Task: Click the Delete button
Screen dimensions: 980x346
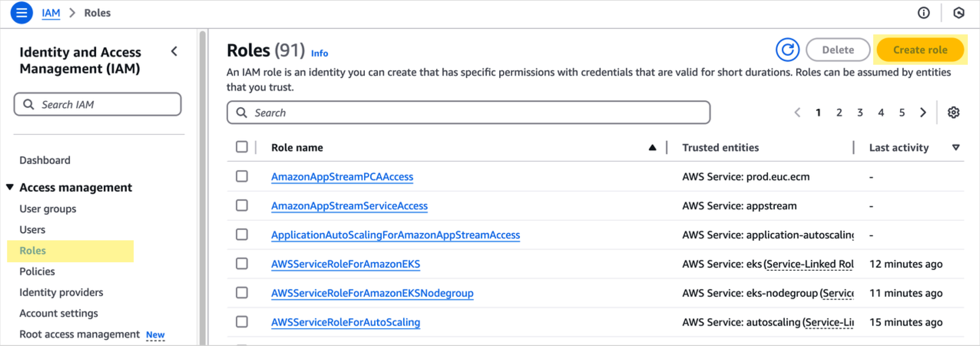Action: tap(838, 50)
